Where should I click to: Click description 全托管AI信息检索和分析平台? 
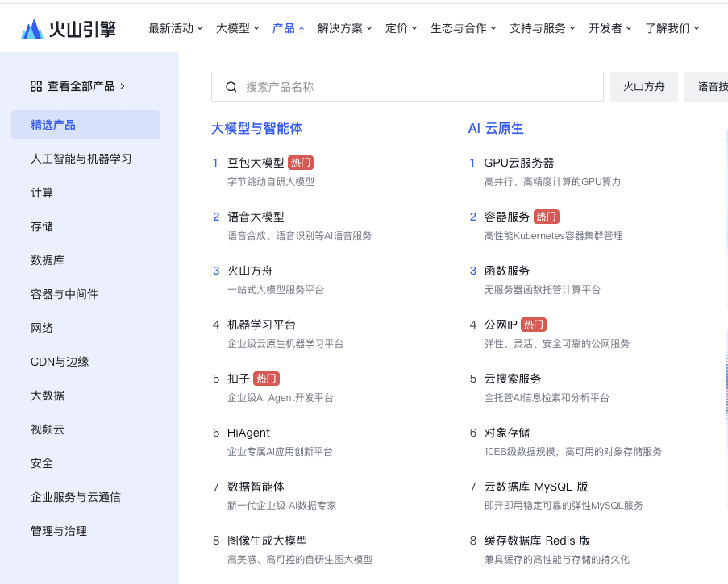[547, 398]
